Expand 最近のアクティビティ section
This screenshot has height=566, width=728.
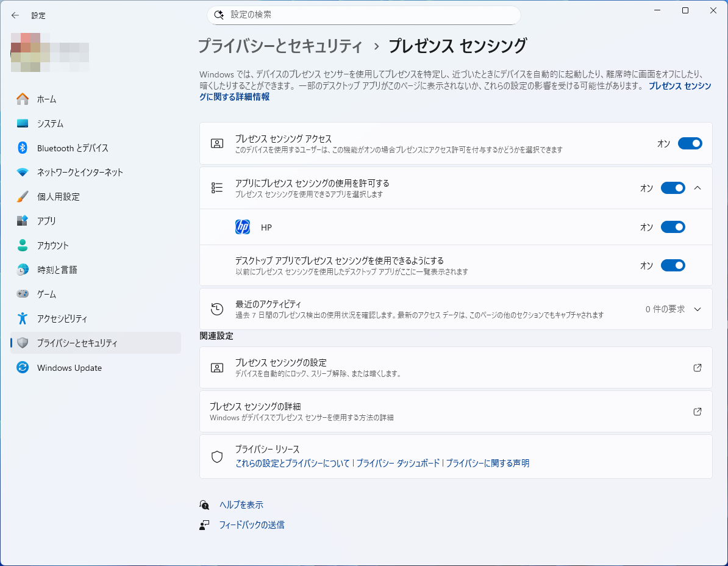pyautogui.click(x=698, y=309)
